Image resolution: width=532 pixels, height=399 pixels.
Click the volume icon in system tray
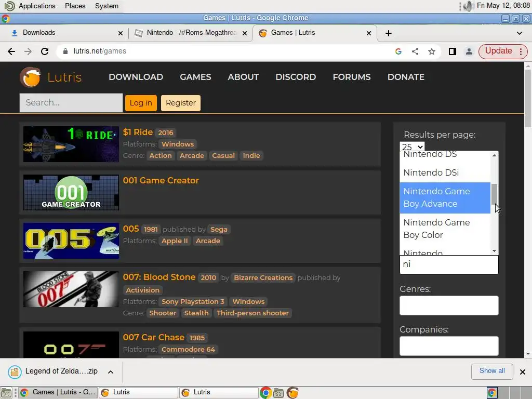pyautogui.click(x=467, y=6)
